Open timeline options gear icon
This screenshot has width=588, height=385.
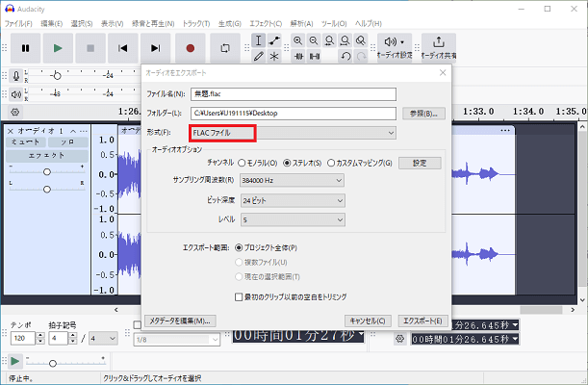15,112
